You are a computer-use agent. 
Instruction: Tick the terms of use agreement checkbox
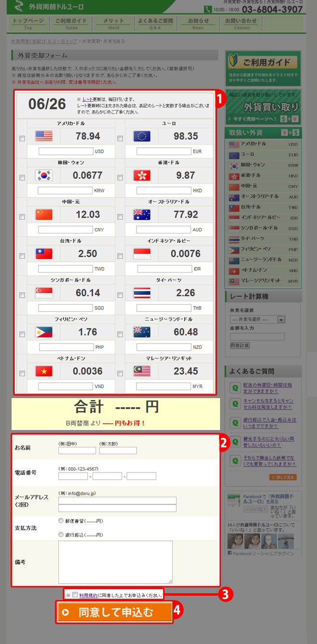pyautogui.click(x=75, y=595)
